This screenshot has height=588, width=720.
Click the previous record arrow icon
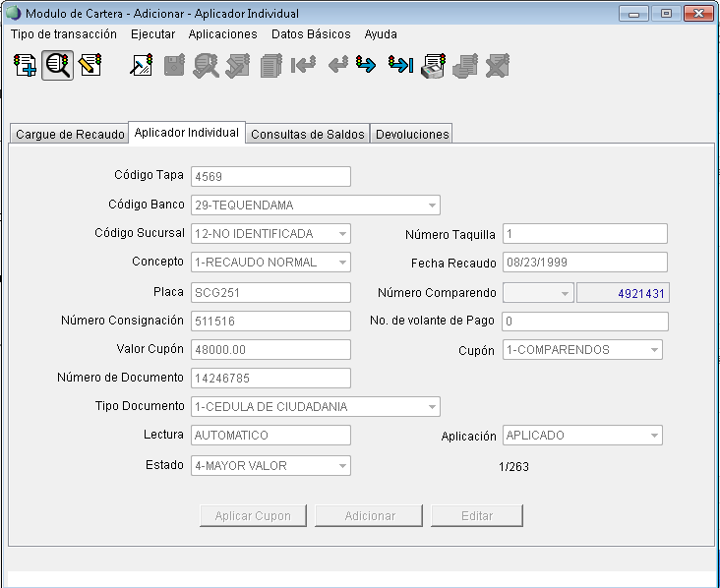point(337,66)
